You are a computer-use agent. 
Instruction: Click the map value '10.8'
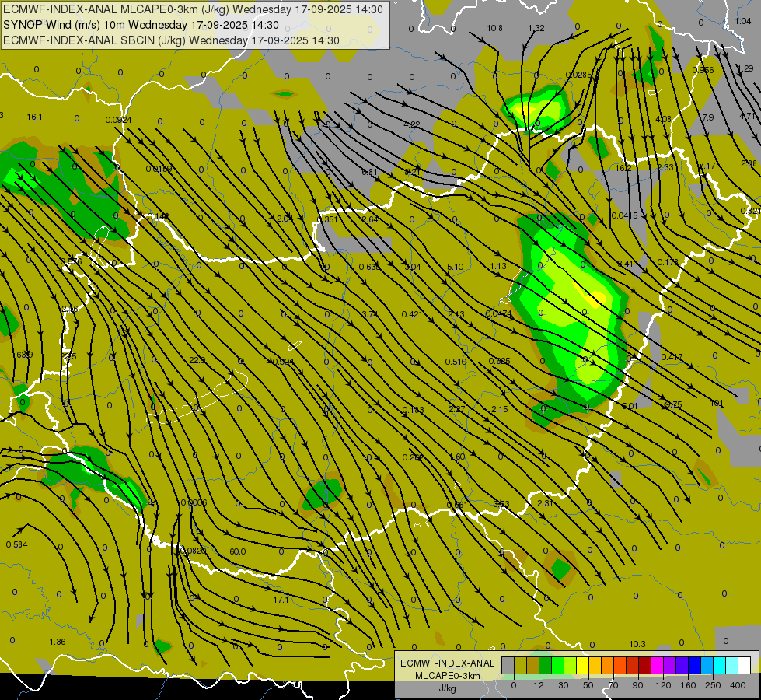[494, 28]
